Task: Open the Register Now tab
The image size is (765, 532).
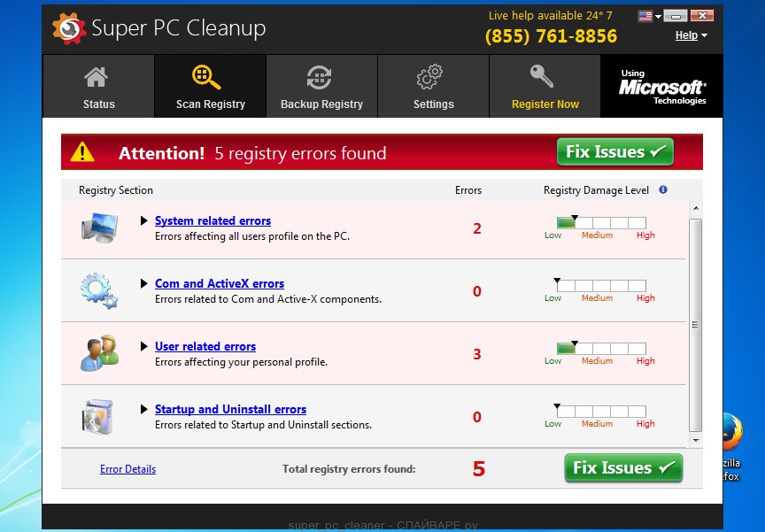Action: pyautogui.click(x=545, y=87)
